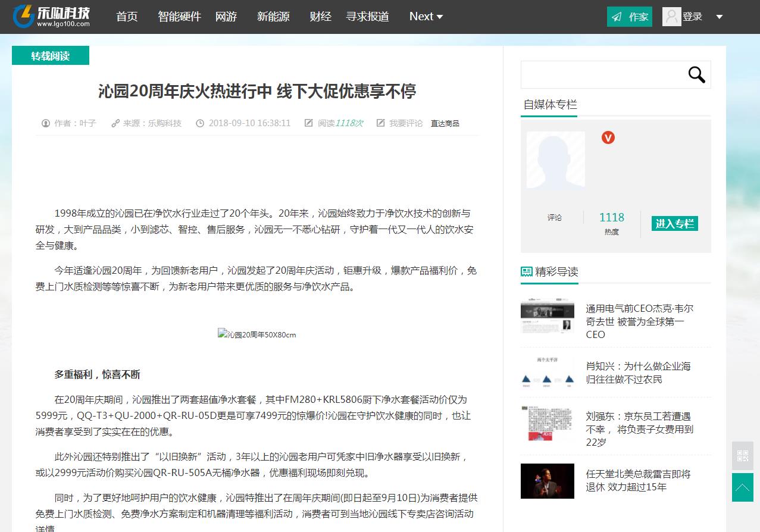Click the comment icon beside 我要评论

coord(381,123)
